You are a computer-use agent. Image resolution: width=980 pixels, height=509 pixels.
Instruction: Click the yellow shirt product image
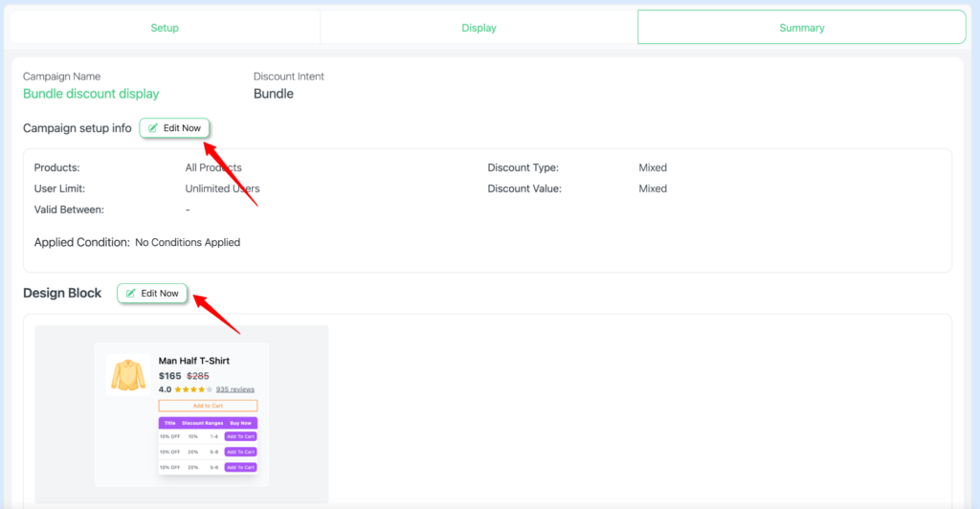click(127, 374)
